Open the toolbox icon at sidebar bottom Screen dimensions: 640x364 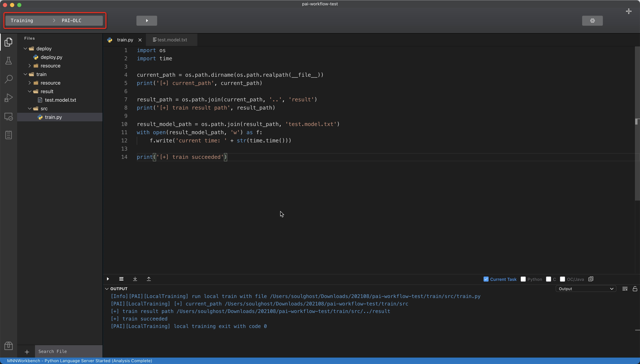pos(9,346)
